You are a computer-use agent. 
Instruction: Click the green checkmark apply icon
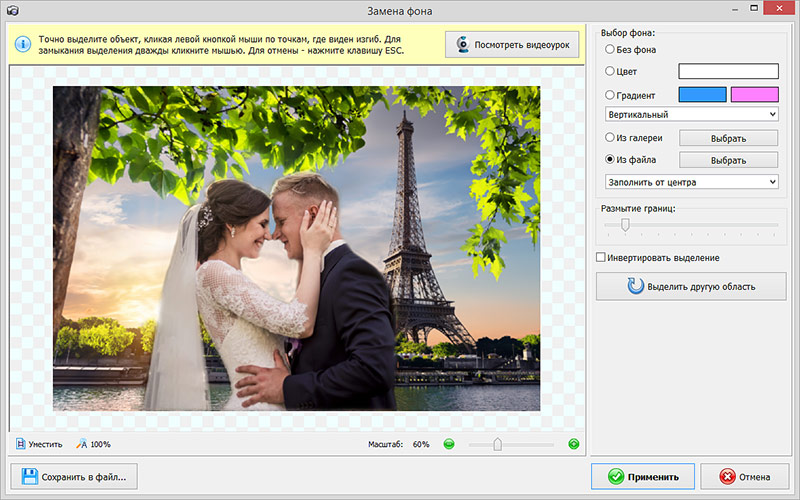(x=616, y=477)
